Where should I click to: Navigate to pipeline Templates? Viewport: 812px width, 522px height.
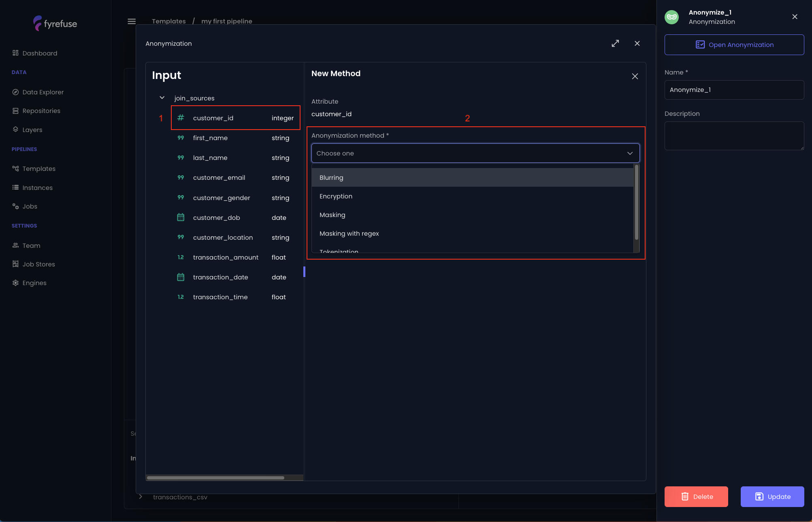[39, 169]
